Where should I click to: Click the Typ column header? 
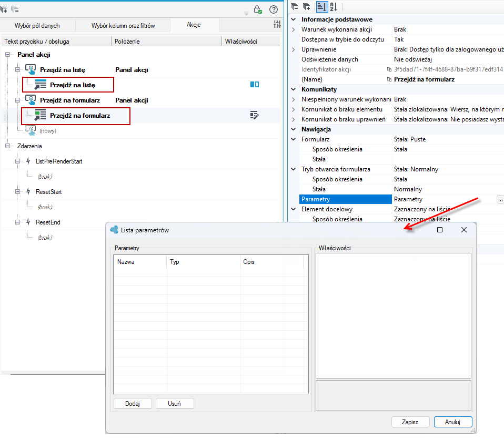(204, 262)
